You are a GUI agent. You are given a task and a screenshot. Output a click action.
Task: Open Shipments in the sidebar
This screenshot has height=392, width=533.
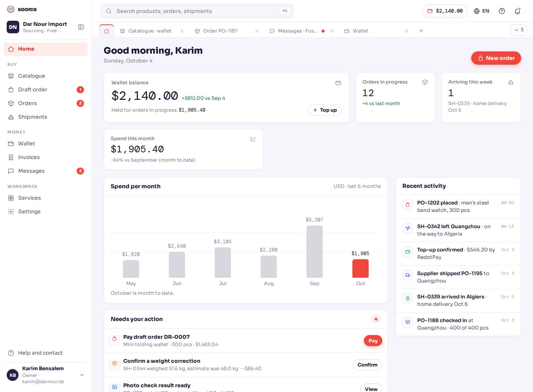click(46, 117)
